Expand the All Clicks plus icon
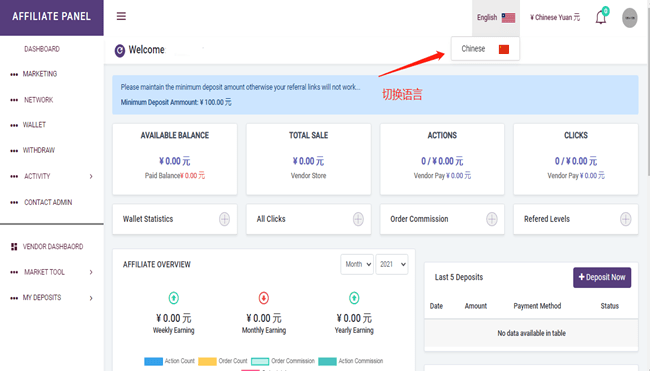 click(x=358, y=219)
